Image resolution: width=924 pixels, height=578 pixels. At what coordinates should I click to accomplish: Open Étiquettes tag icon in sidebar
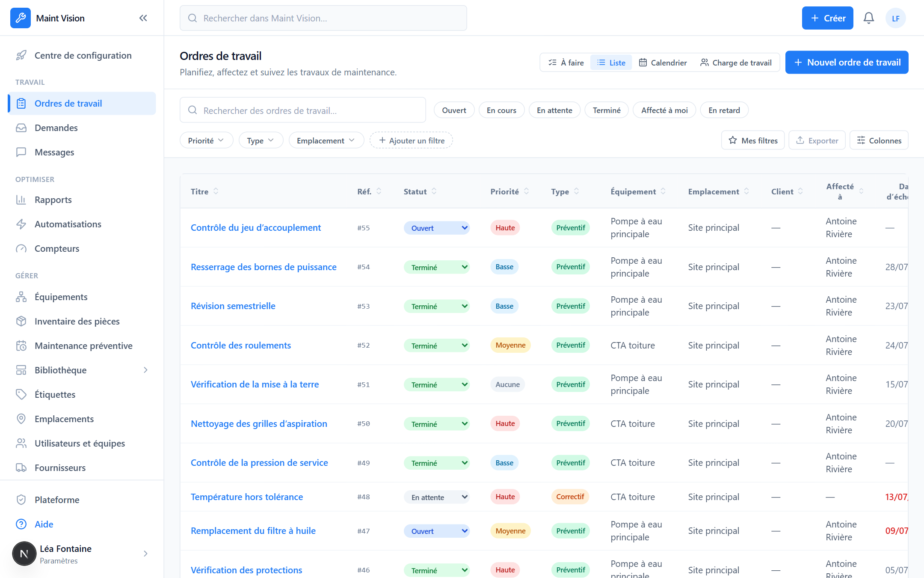(21, 394)
